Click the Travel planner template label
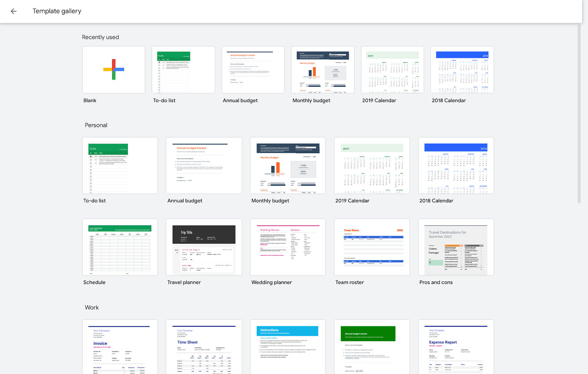 point(184,282)
